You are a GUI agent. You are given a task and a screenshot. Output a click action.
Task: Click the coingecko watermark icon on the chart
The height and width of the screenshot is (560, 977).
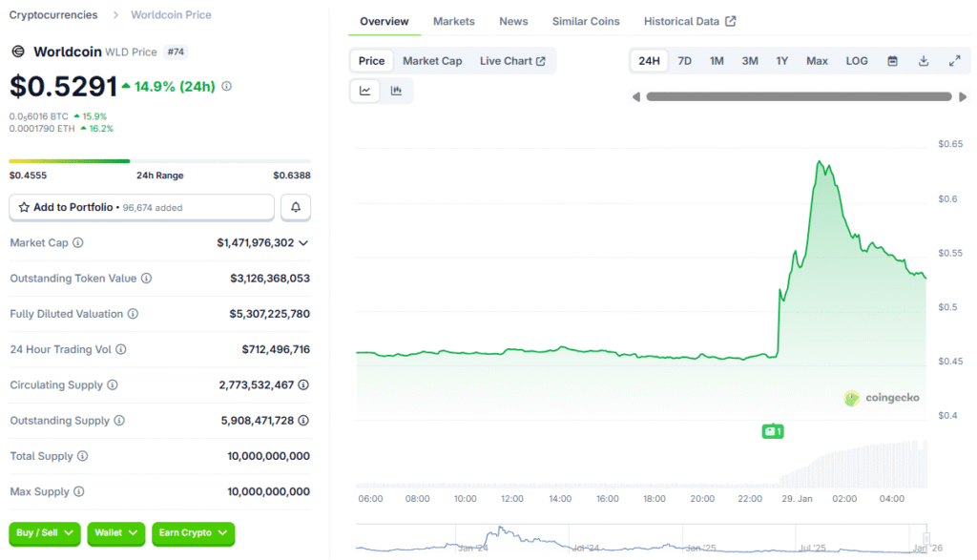click(x=850, y=398)
